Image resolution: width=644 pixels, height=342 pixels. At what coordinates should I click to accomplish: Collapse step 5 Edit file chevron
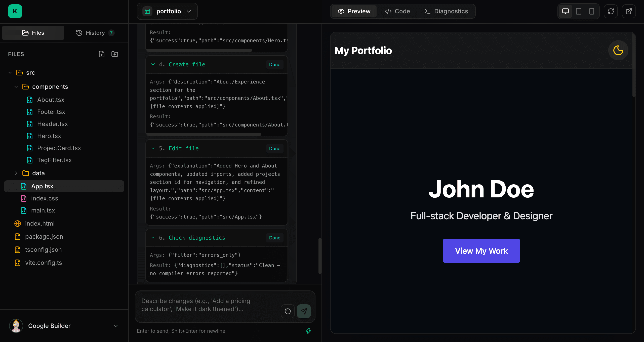153,149
